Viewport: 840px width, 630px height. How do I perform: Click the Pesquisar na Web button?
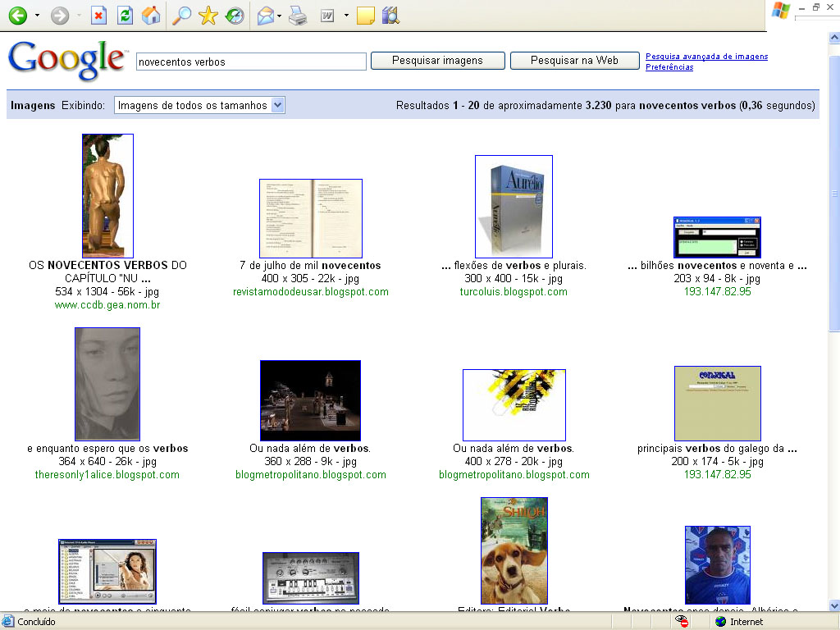[x=574, y=61]
